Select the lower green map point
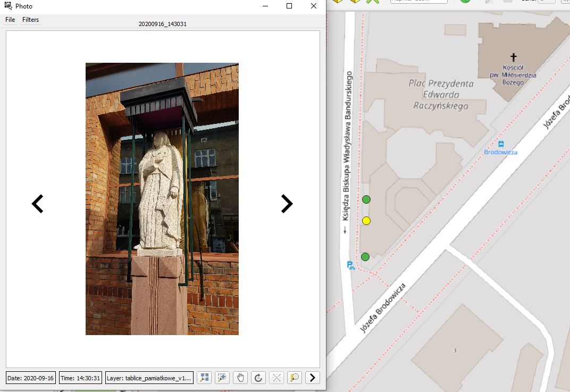Viewport: 570px width, 392px height. [365, 257]
